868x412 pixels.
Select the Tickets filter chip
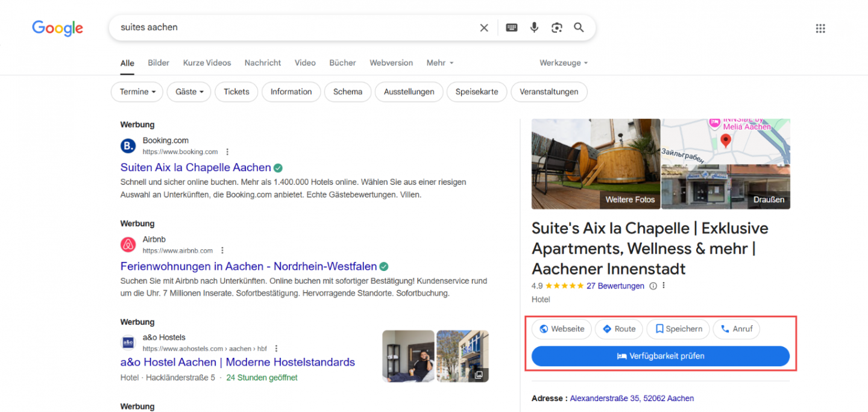(236, 92)
